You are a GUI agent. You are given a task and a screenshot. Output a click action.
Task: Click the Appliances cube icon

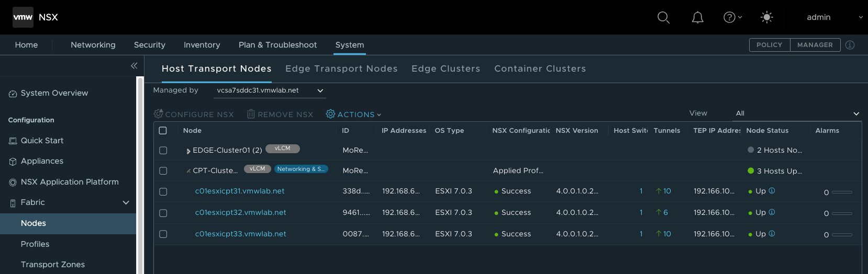point(13,162)
